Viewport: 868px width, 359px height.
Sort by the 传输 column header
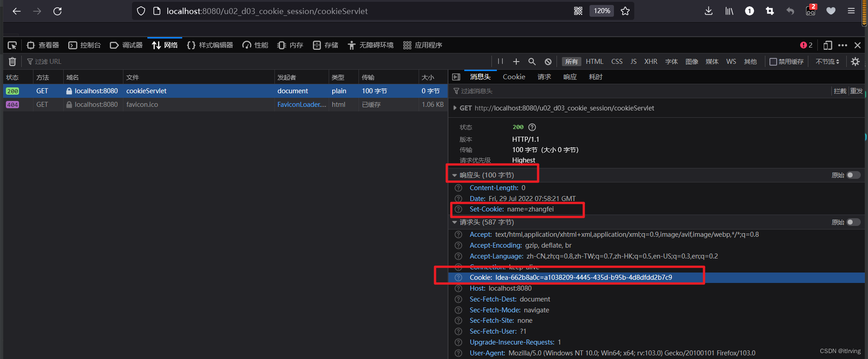[x=388, y=77]
